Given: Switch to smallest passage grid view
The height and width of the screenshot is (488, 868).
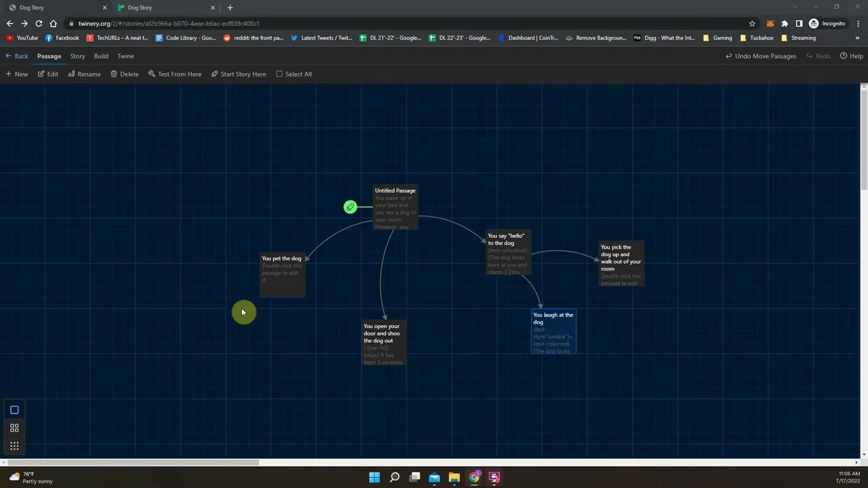Looking at the screenshot, I should pyautogui.click(x=14, y=446).
